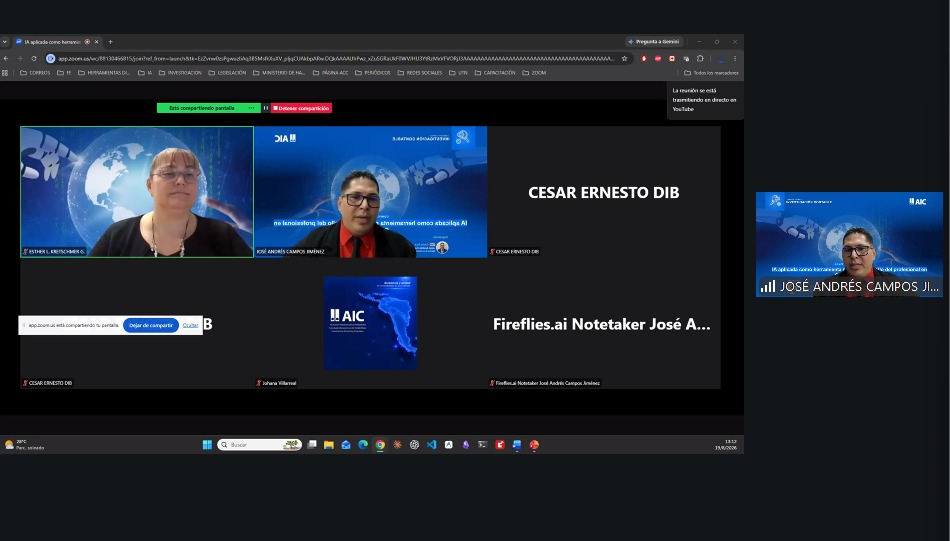Open Pregunta a Gemini button
Screen dimensions: 950x541
(x=654, y=42)
